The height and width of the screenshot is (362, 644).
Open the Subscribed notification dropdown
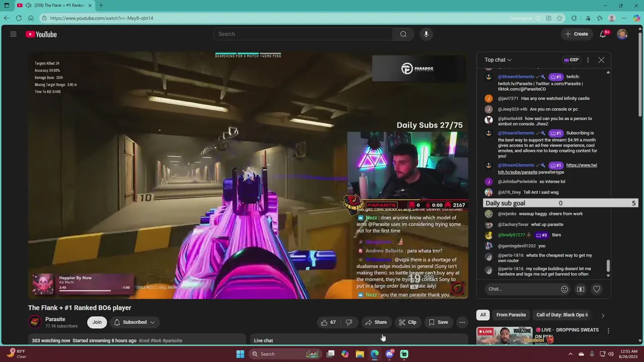pos(134,322)
